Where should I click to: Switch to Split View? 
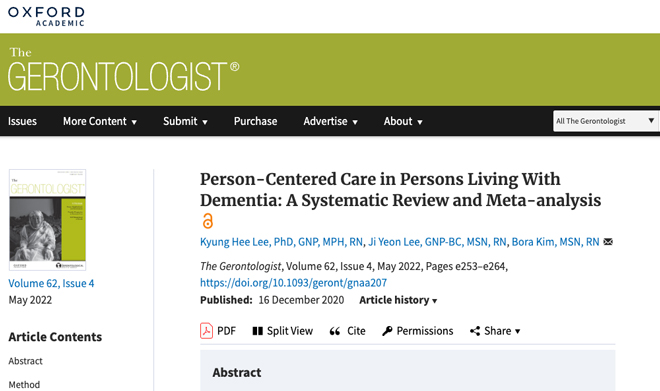pyautogui.click(x=282, y=331)
